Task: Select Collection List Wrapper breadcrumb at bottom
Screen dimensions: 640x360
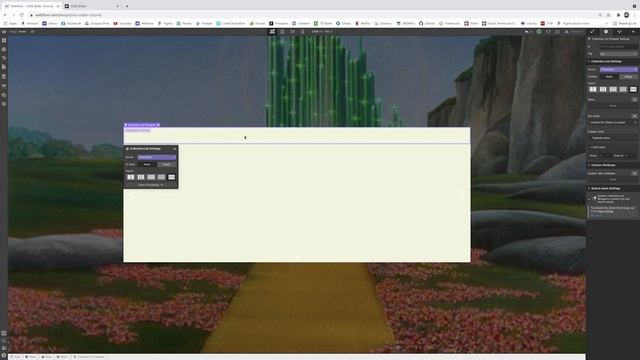Action: pos(90,357)
